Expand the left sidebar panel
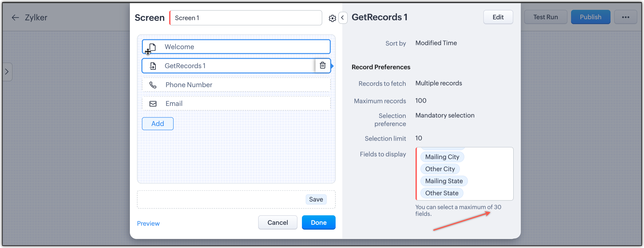644x248 pixels. (7, 72)
